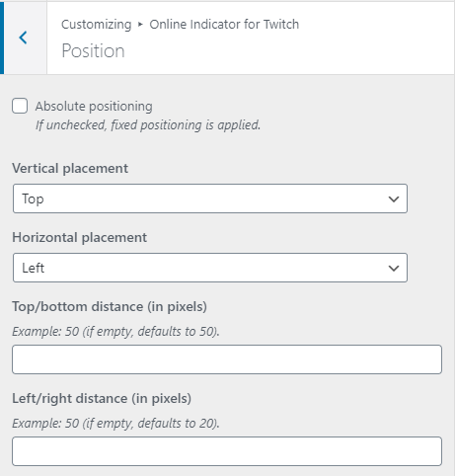The image size is (456, 476).
Task: Open the Vertical placement dropdown showing Top
Action: click(210, 198)
